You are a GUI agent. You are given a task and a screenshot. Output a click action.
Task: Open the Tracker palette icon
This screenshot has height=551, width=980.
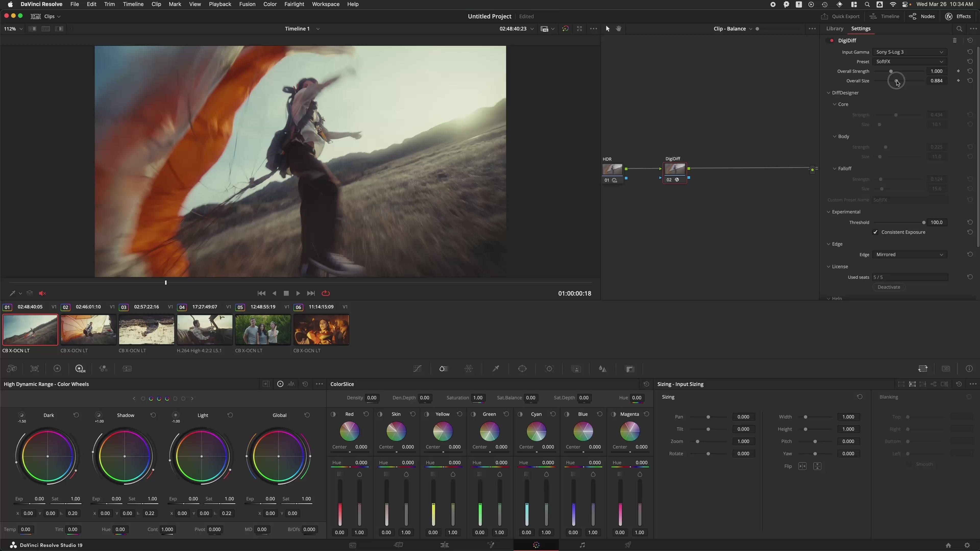pyautogui.click(x=549, y=368)
